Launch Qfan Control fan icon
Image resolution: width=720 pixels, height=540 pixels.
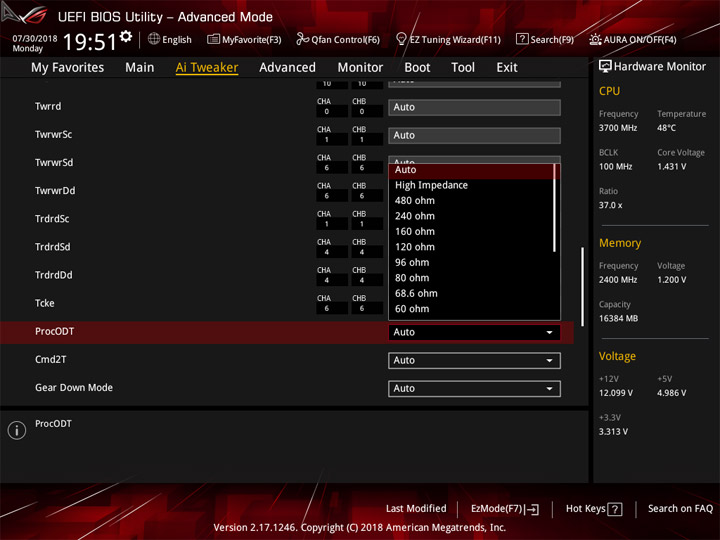[302, 39]
